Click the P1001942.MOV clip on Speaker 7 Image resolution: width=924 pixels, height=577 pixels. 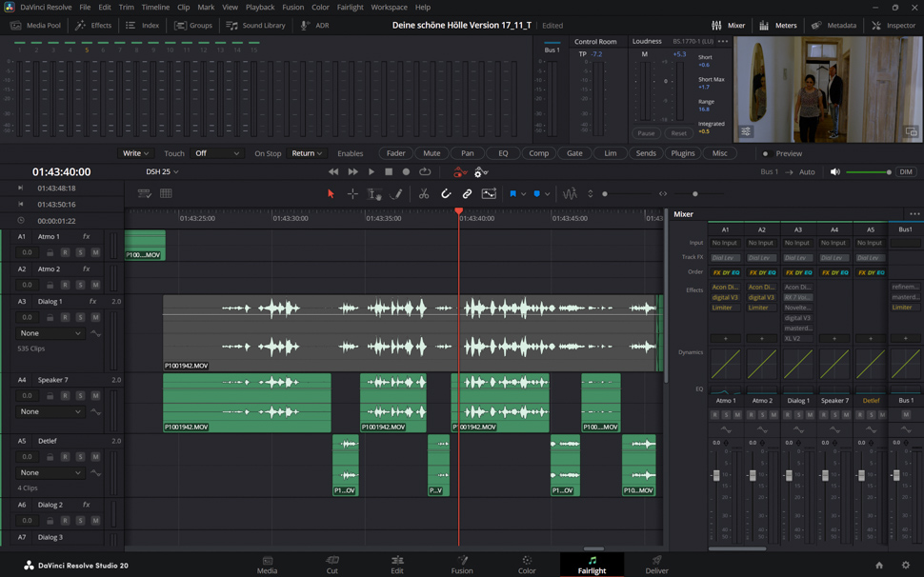click(247, 402)
